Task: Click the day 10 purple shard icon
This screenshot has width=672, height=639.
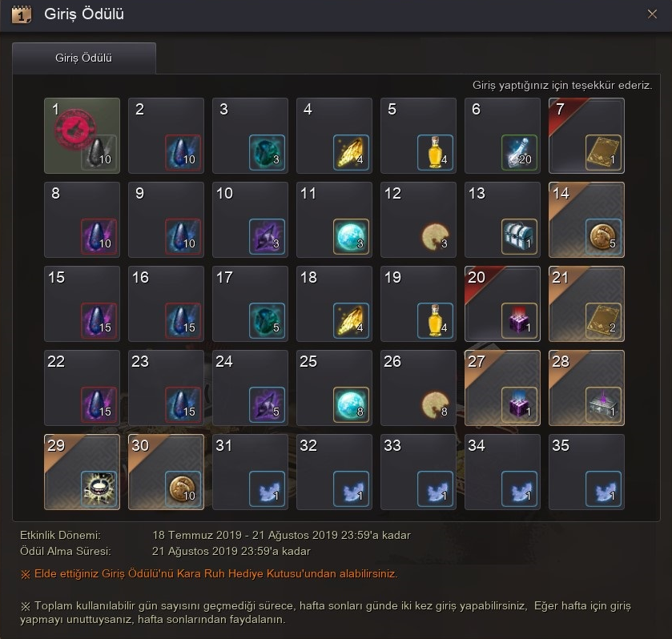Action: 267,236
